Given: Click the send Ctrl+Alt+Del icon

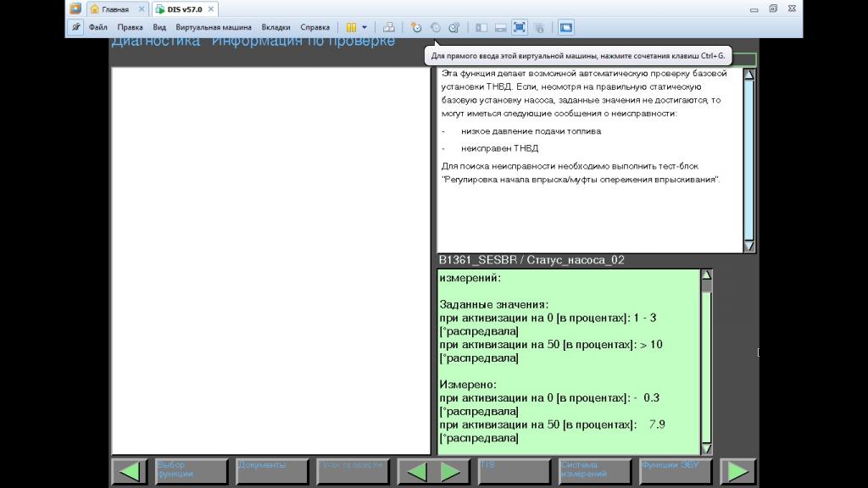Looking at the screenshot, I should tap(389, 27).
